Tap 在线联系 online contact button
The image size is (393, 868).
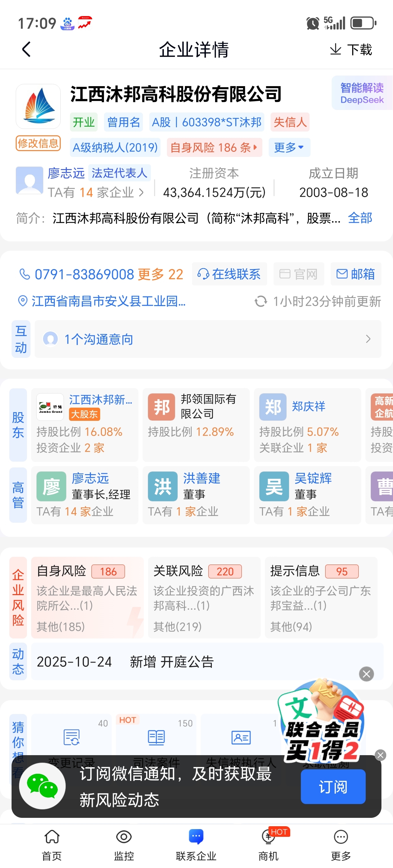coord(230,274)
